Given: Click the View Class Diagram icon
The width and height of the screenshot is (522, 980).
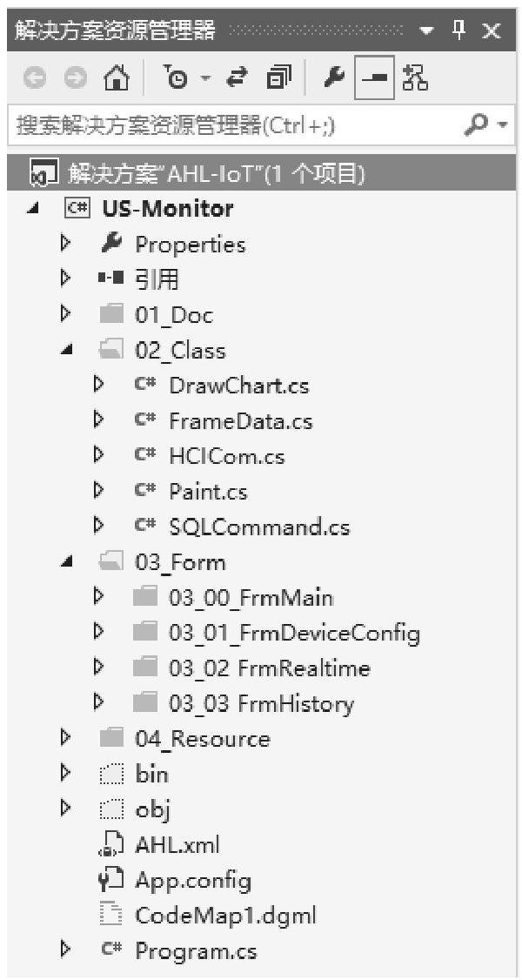Looking at the screenshot, I should click(415, 79).
